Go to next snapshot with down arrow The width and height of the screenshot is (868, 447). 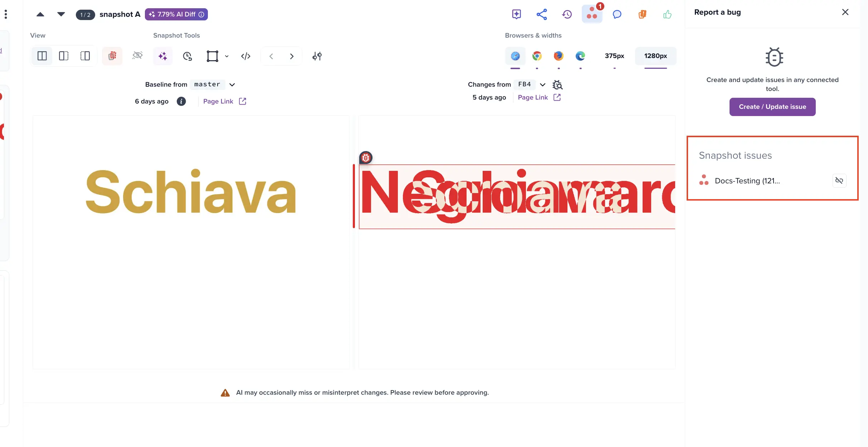pyautogui.click(x=61, y=14)
